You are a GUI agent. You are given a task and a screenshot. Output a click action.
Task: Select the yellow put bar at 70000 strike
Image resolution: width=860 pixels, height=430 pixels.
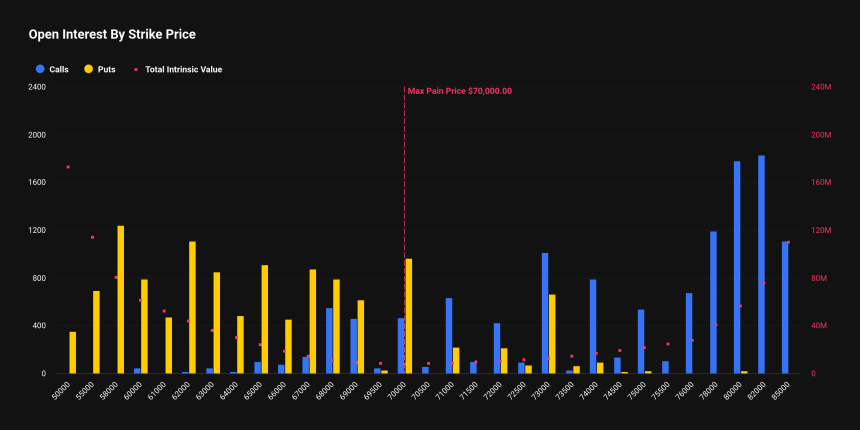tap(408, 316)
